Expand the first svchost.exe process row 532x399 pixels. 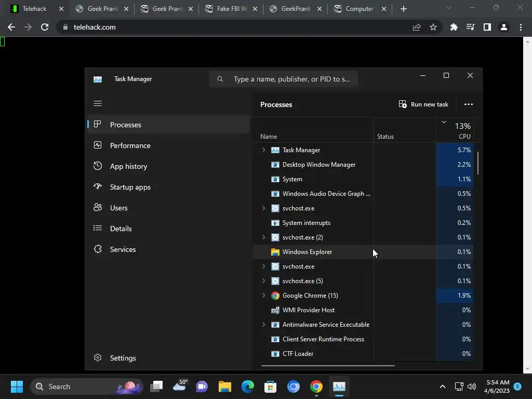tap(263, 208)
